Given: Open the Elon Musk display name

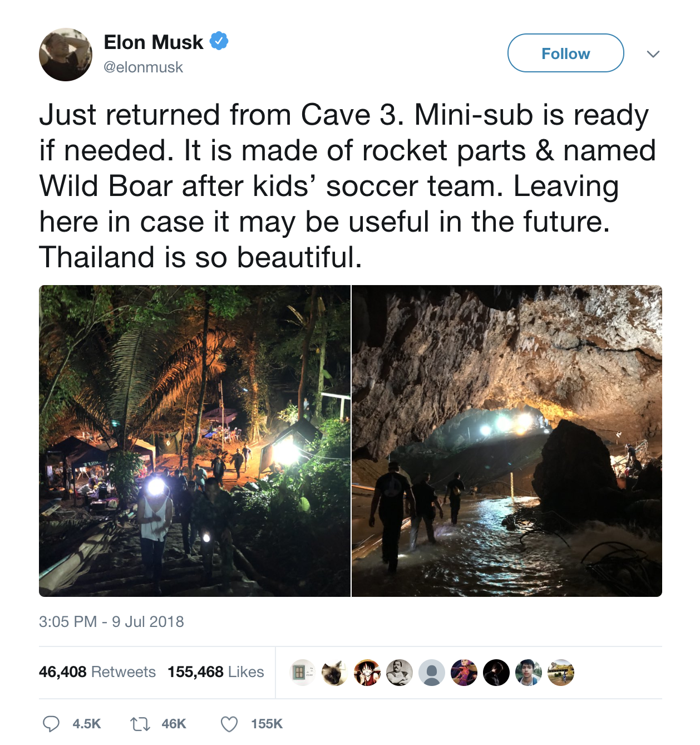Looking at the screenshot, I should click(154, 42).
